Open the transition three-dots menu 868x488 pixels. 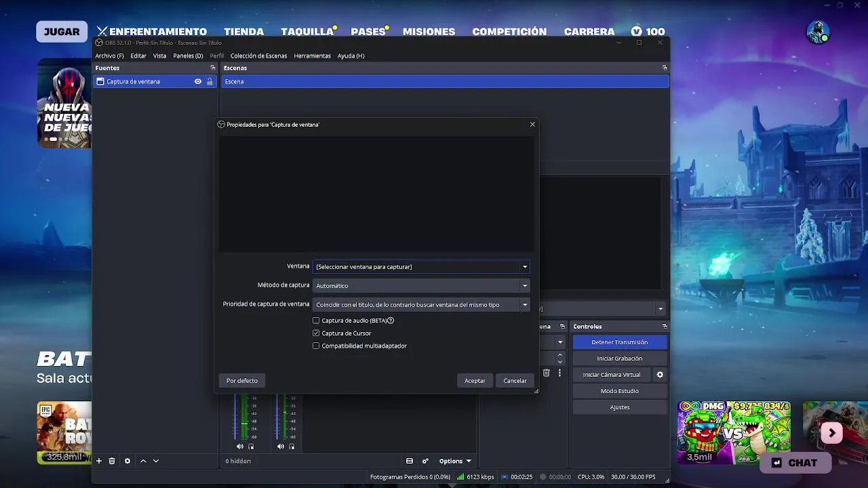[559, 373]
